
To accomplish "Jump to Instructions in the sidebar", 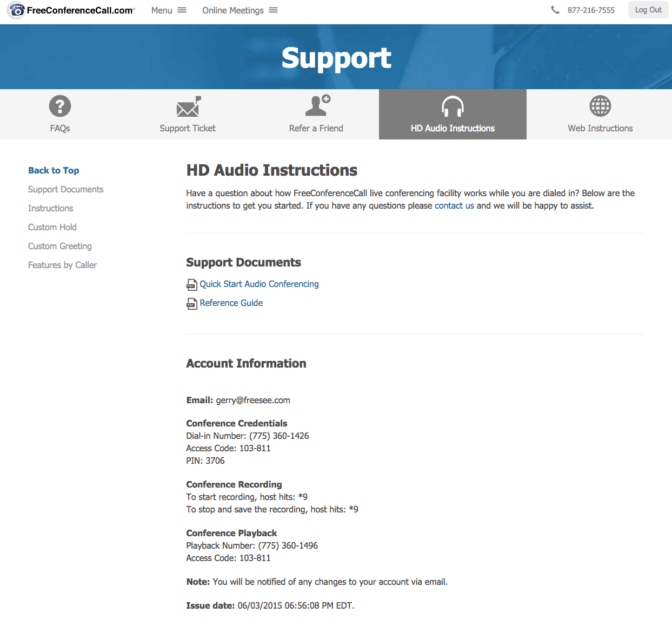I will pyautogui.click(x=51, y=208).
